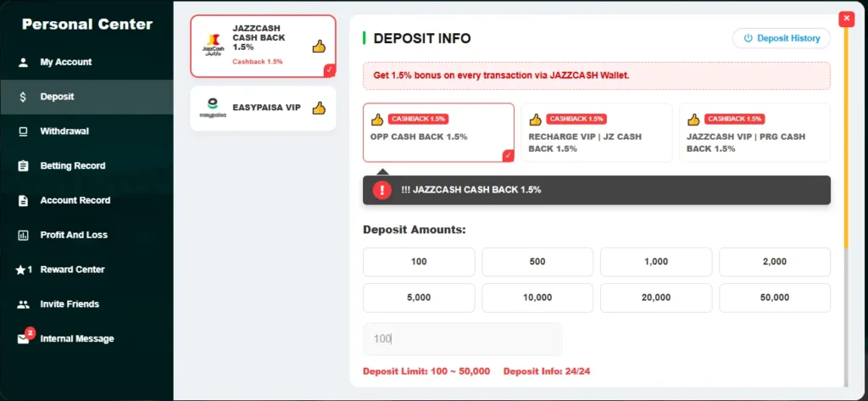868x401 pixels.
Task: Click thumbs-up icon beside EASYPAISA VIP
Action: coord(319,108)
